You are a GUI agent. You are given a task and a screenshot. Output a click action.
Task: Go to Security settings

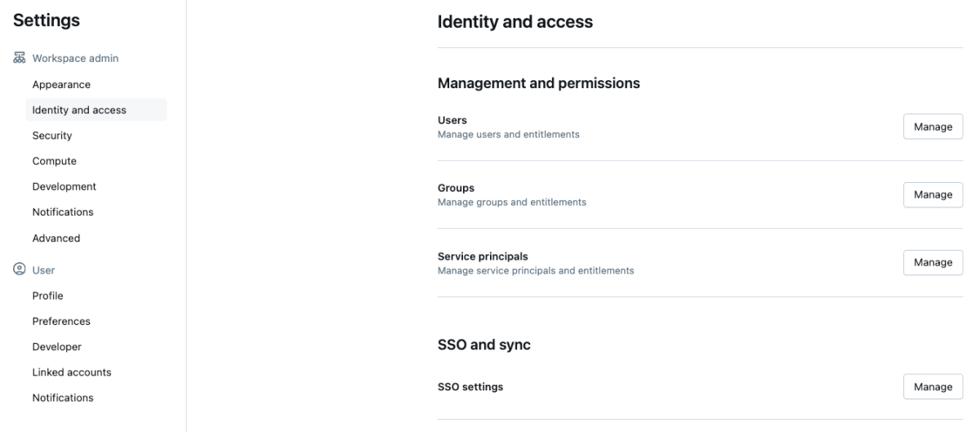pyautogui.click(x=52, y=136)
